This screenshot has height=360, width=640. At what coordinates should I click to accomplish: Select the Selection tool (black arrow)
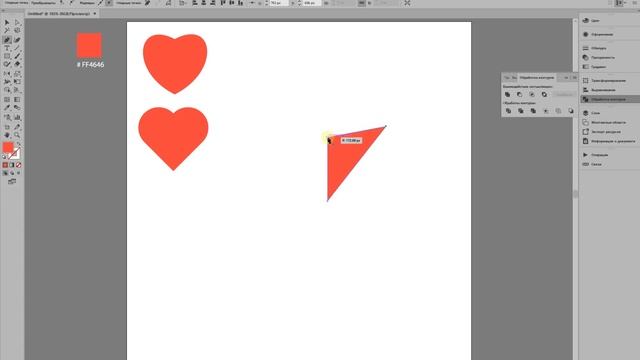pos(7,22)
